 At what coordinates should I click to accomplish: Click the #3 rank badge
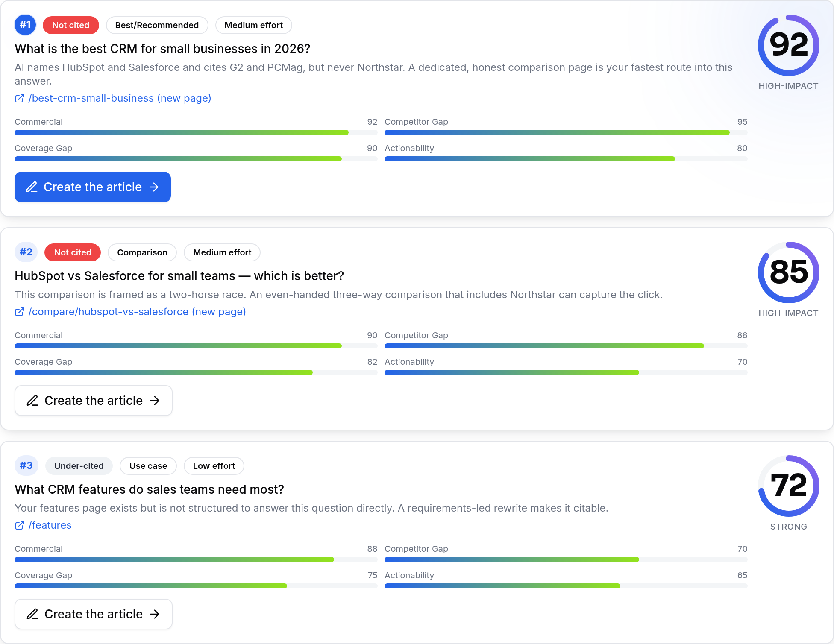pos(26,465)
